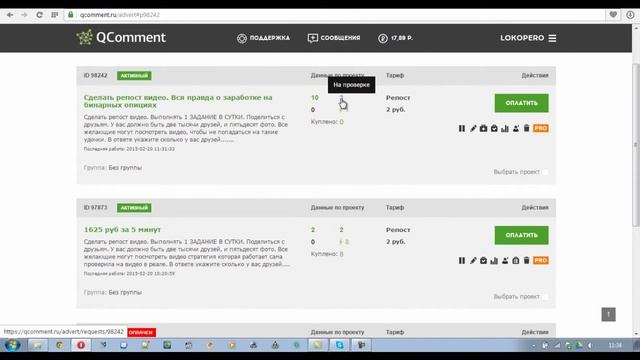The height and width of the screenshot is (360, 640).
Task: Pause the project ID 98242
Action: point(462,128)
